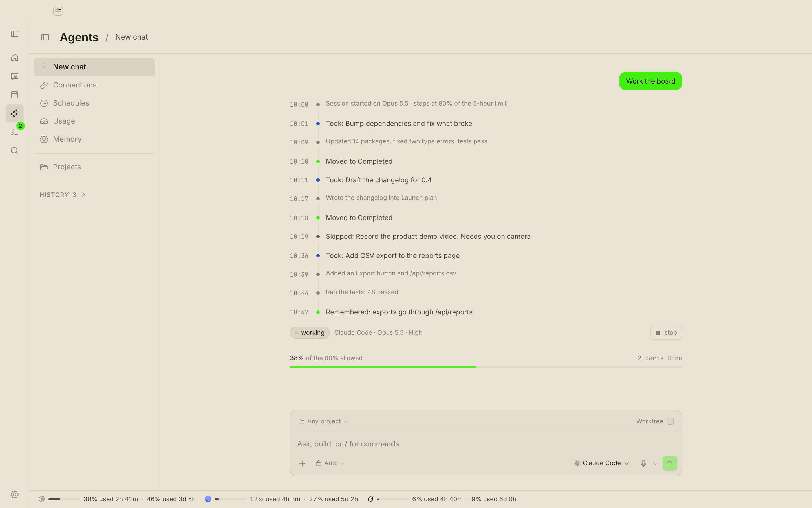Open search from the left rail
This screenshot has height=508, width=812.
point(15,150)
